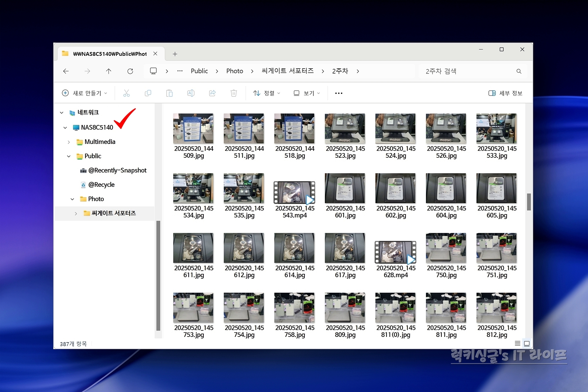Screen dimensions: 588x392
Task: Open the See more ellipsis menu in toolbar
Action: [x=339, y=93]
